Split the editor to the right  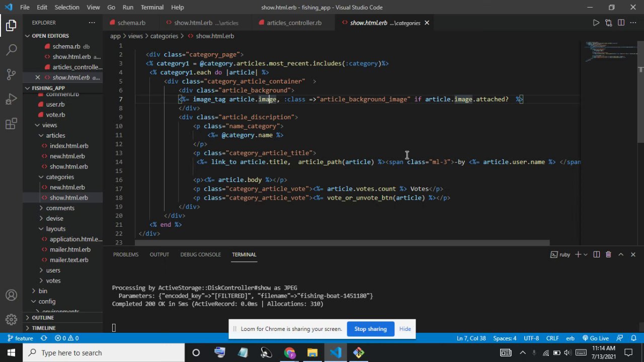(621, 23)
